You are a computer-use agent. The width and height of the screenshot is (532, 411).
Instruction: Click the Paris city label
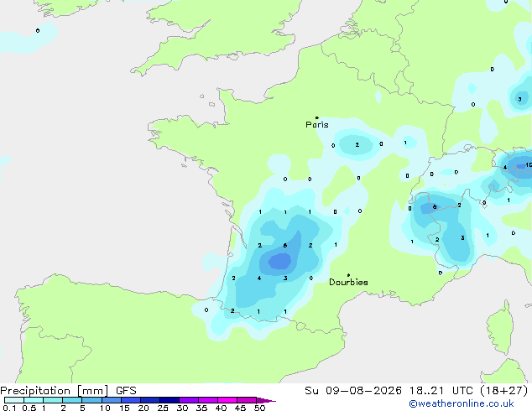(x=317, y=125)
